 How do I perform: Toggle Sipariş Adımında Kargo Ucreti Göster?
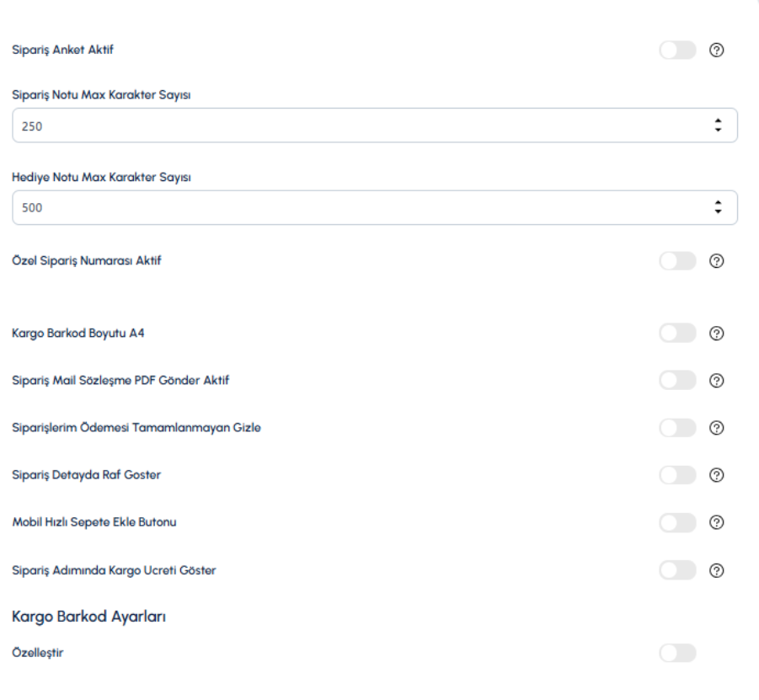tap(677, 570)
